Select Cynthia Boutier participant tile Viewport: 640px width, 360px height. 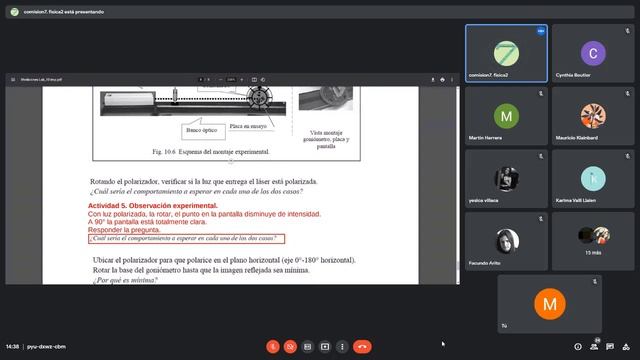(593, 53)
